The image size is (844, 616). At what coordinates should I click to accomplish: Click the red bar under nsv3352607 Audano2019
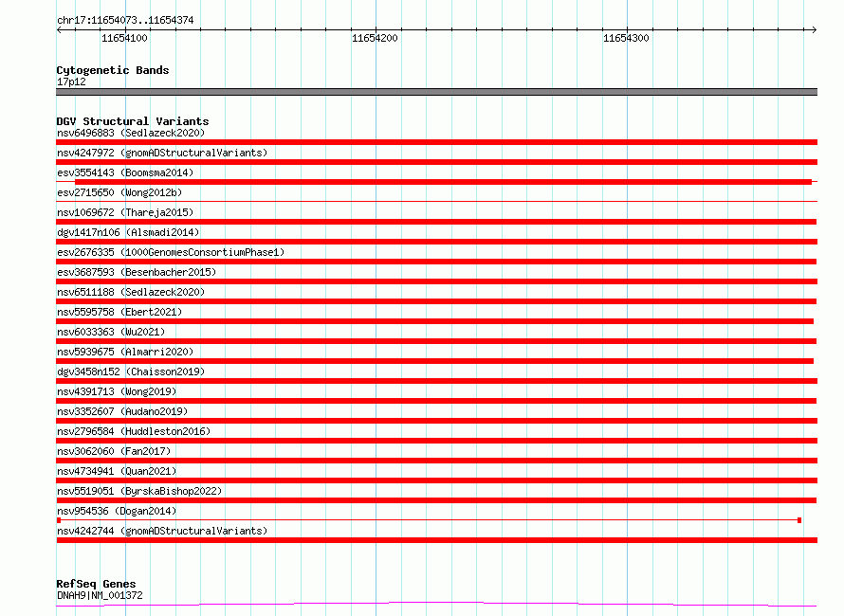(x=436, y=421)
